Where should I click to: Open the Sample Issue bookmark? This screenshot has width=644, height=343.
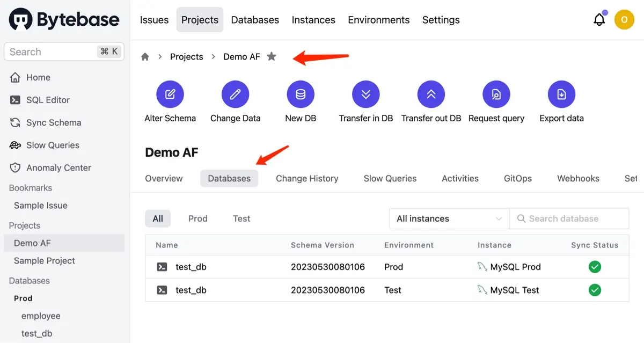pyautogui.click(x=40, y=205)
